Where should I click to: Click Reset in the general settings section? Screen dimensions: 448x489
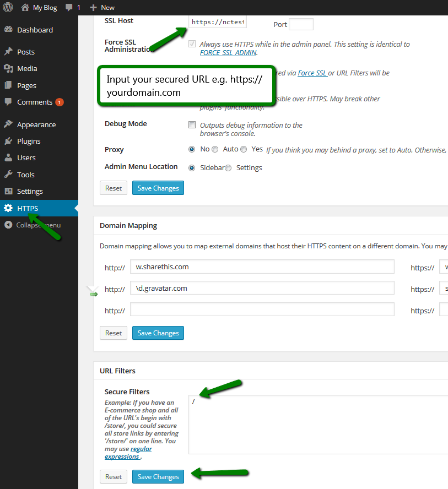pyautogui.click(x=114, y=188)
